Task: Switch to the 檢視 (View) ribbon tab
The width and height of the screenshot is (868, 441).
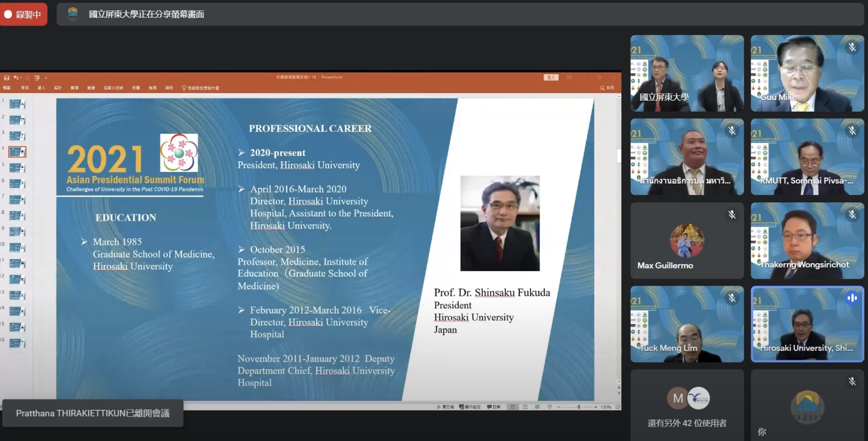Action: click(153, 88)
